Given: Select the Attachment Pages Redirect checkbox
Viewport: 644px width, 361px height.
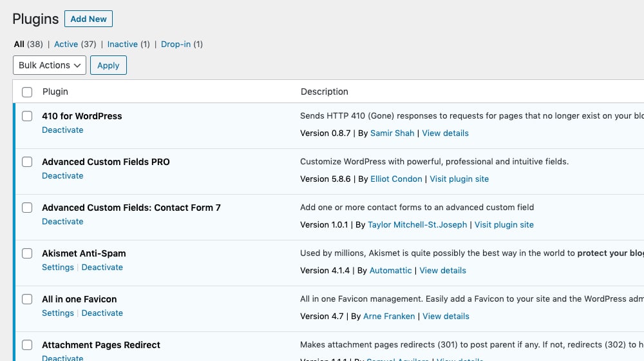Looking at the screenshot, I should [x=27, y=344].
